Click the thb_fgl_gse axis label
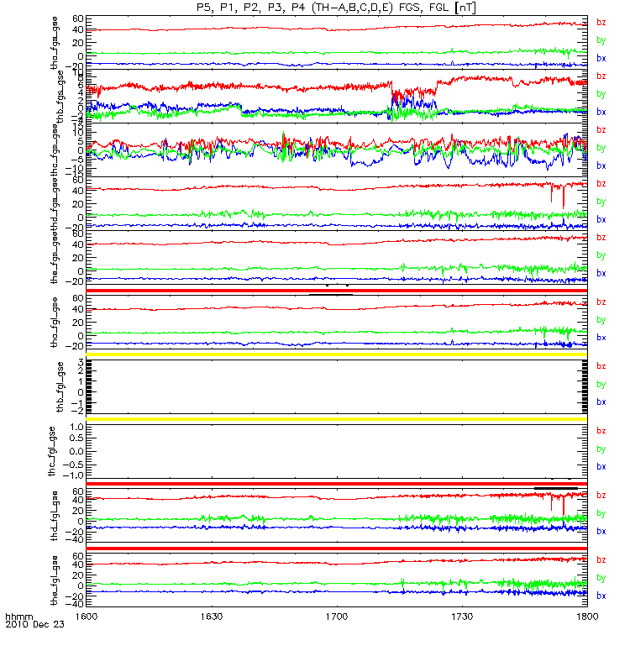The height and width of the screenshot is (672, 630). point(60,387)
